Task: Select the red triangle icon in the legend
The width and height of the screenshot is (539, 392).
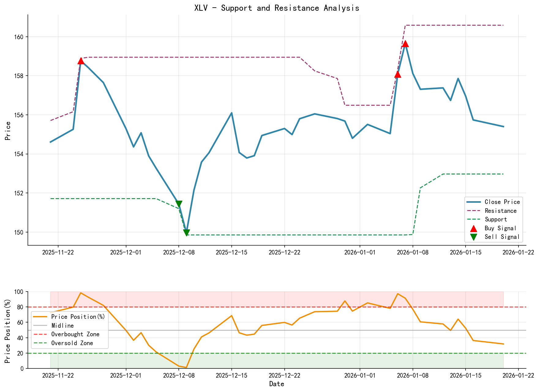Action: 473,228
